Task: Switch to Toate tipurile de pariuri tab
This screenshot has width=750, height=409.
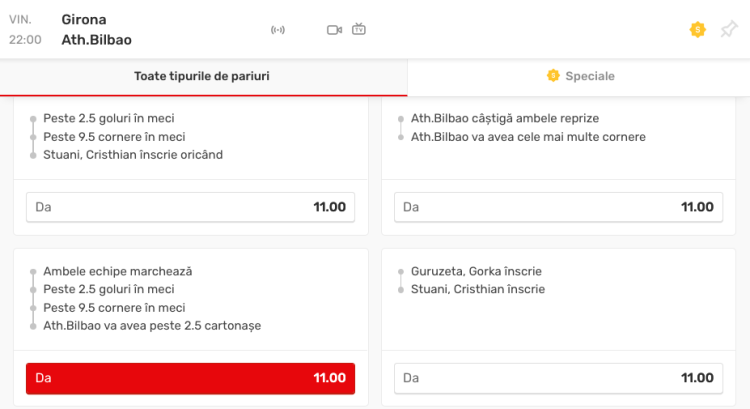Action: pos(202,76)
